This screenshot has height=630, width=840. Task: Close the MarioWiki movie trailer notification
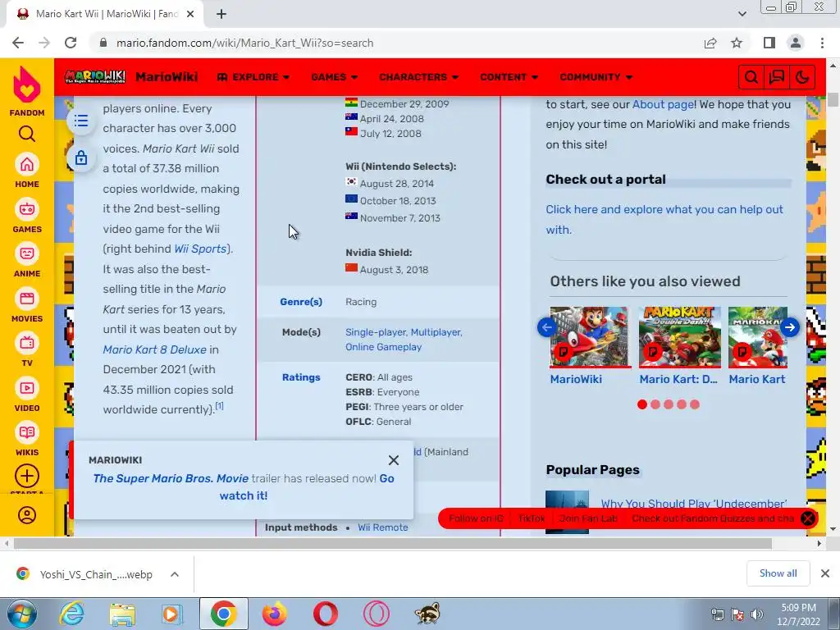[x=394, y=460]
